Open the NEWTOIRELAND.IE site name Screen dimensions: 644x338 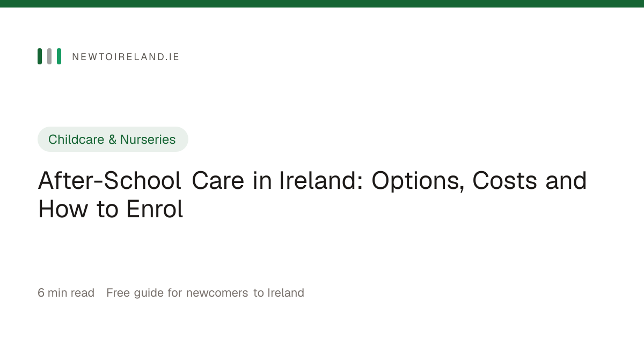pyautogui.click(x=126, y=57)
